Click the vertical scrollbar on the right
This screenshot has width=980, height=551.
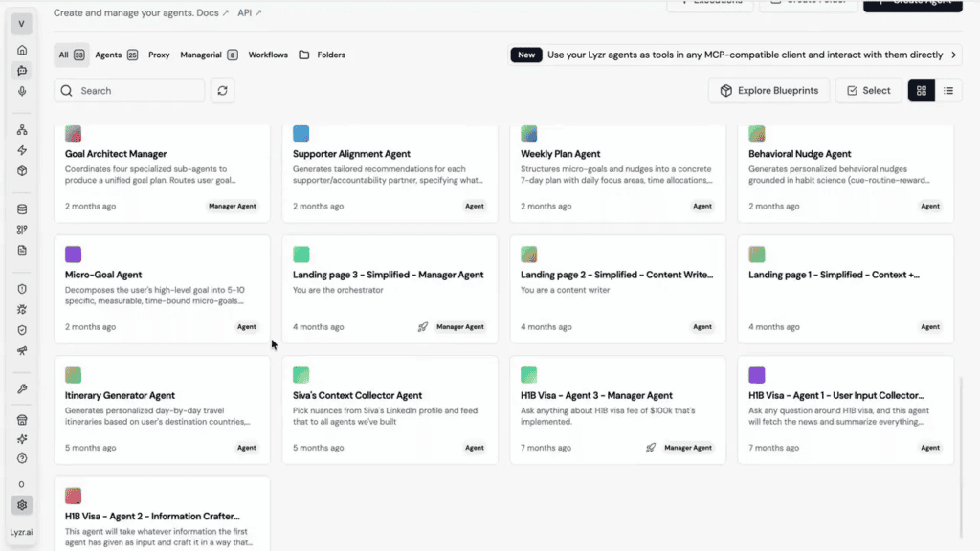pos(961,456)
